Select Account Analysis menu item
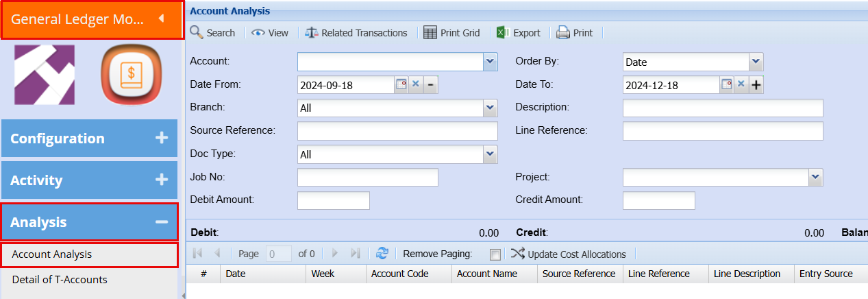Image resolution: width=868 pixels, height=299 pixels. [89, 254]
